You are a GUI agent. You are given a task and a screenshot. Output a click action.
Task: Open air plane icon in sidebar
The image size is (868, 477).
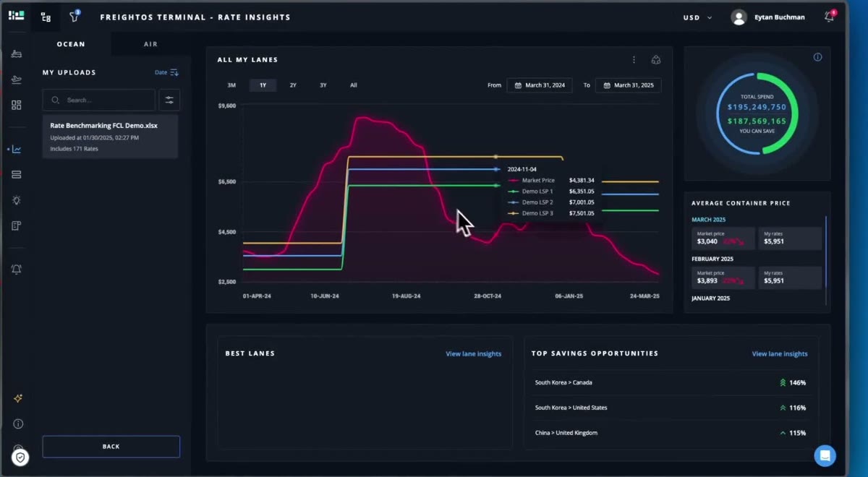pos(17,79)
